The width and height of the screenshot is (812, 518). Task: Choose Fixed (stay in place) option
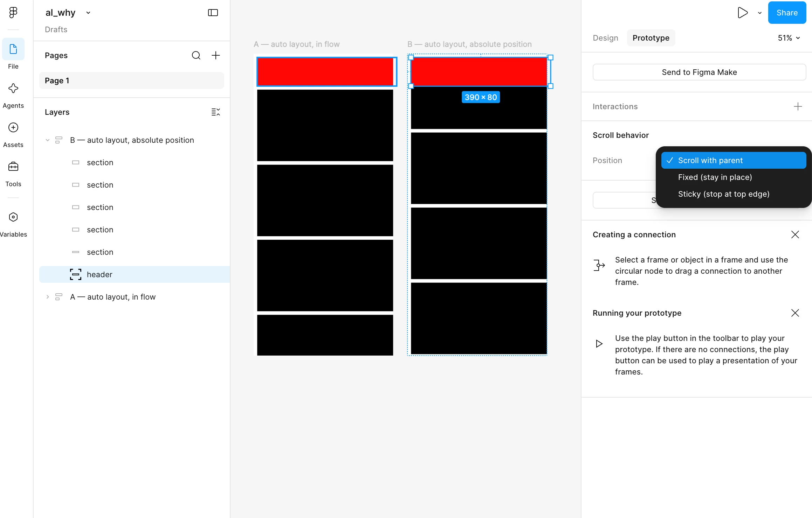[x=734, y=177]
